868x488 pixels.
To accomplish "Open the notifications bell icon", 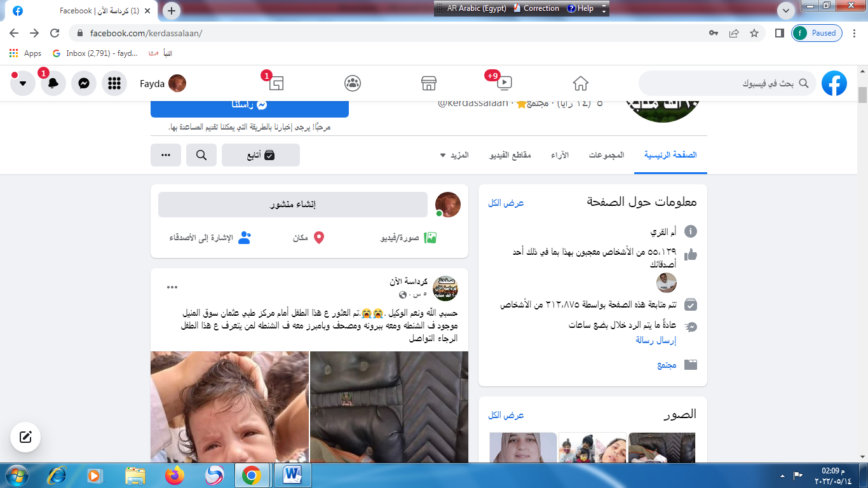I will click(x=53, y=83).
